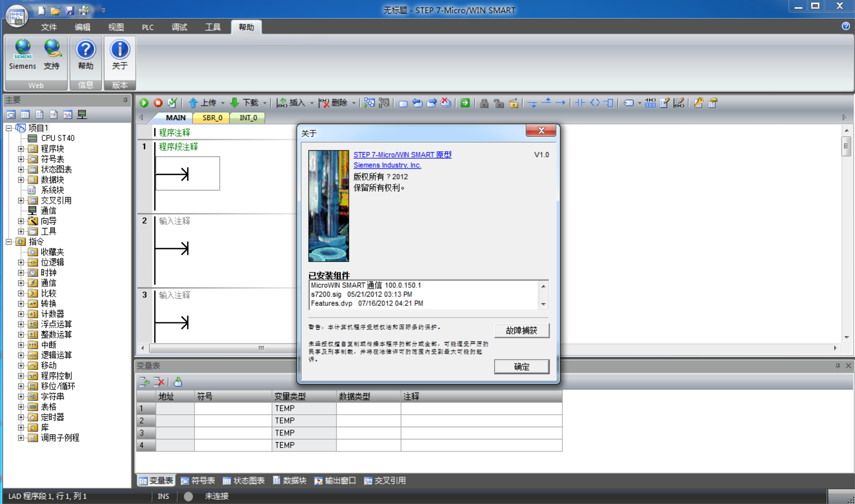Screen dimensions: 855x504
Task: Open the PLC ribbon tab
Action: click(x=148, y=27)
